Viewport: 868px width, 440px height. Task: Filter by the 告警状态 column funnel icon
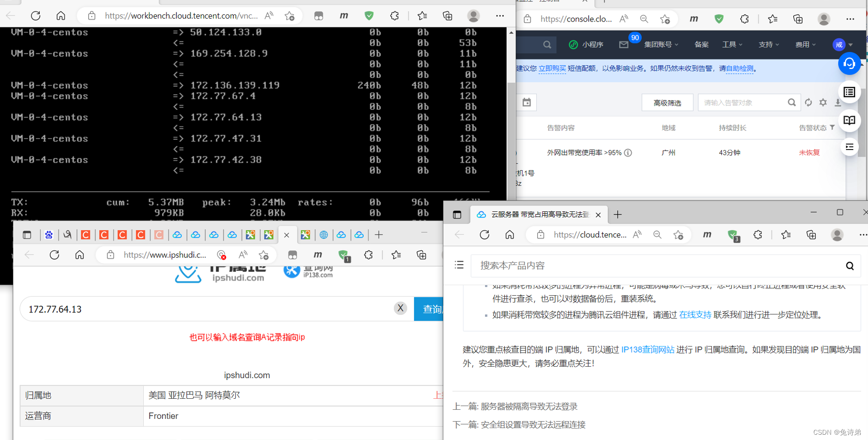[x=832, y=127]
